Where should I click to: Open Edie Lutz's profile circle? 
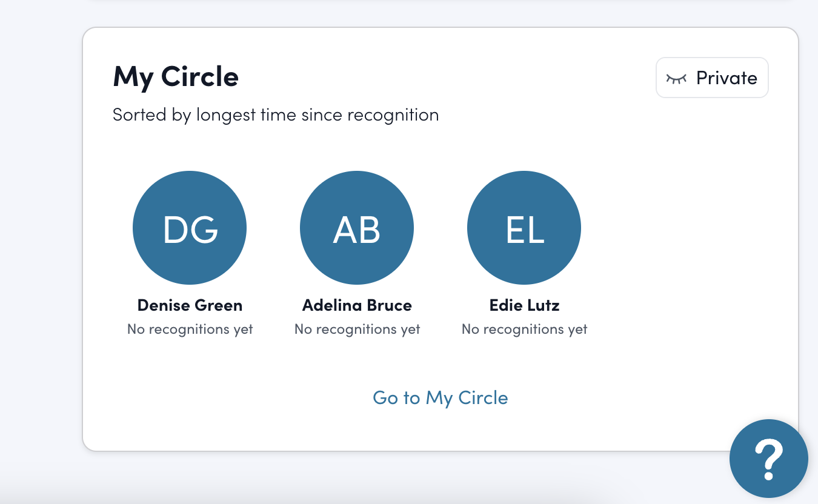pos(524,228)
